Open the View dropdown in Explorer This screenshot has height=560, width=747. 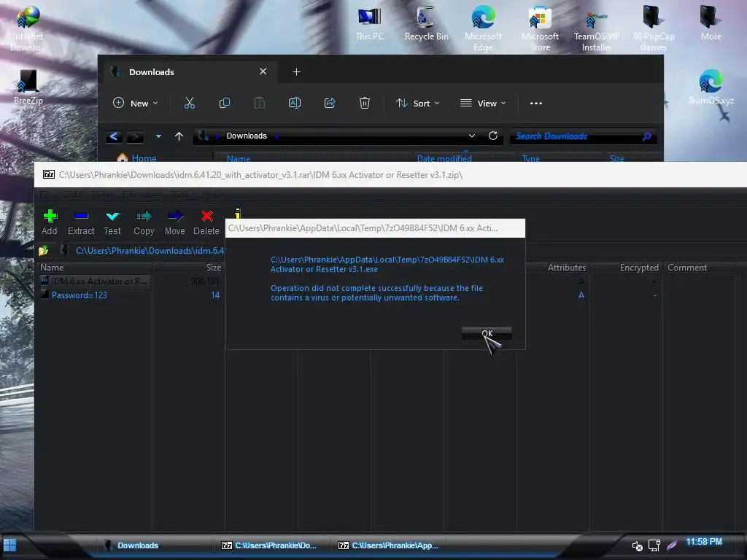(483, 104)
